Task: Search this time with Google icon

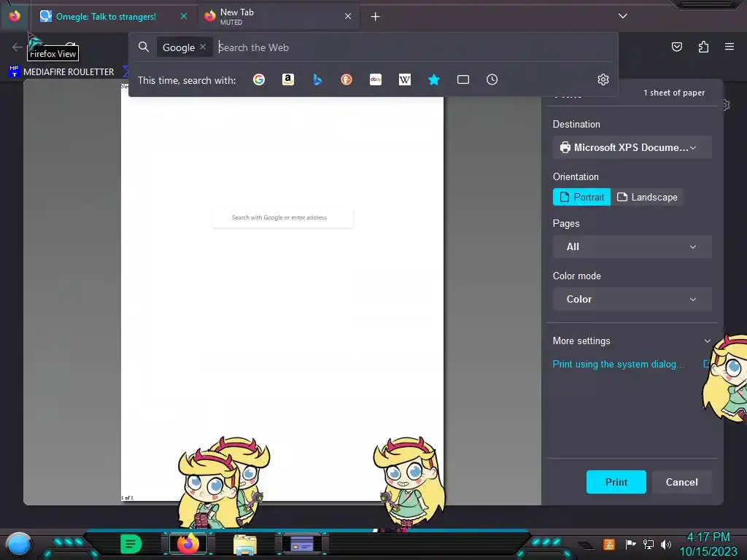Action: tap(259, 79)
